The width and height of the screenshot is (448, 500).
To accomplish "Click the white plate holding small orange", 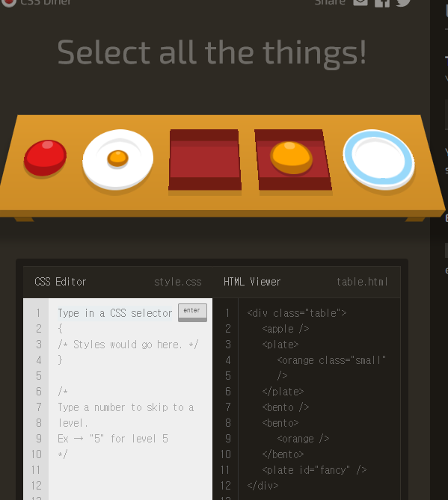I will (117, 159).
